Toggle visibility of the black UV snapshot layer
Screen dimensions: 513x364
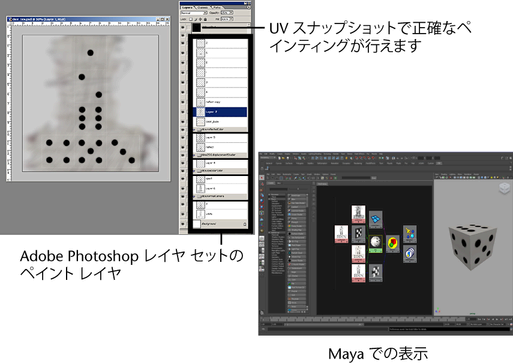point(183,28)
